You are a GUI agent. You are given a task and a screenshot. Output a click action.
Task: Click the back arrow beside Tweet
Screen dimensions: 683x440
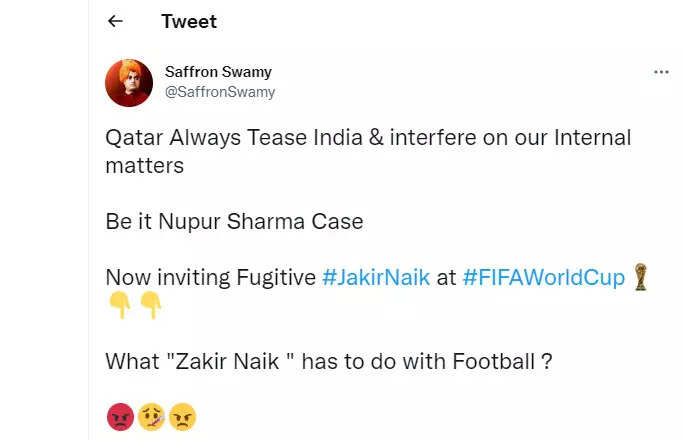(x=115, y=21)
